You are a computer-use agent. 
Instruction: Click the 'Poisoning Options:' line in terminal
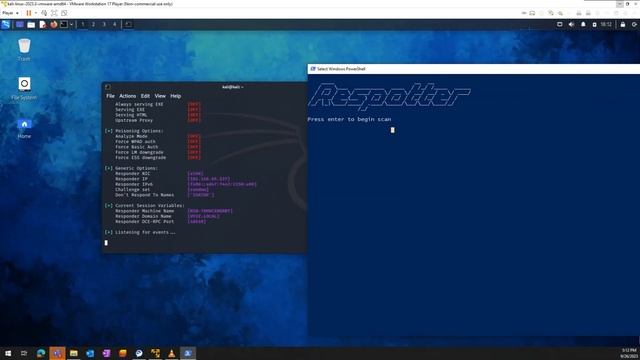pos(134,131)
